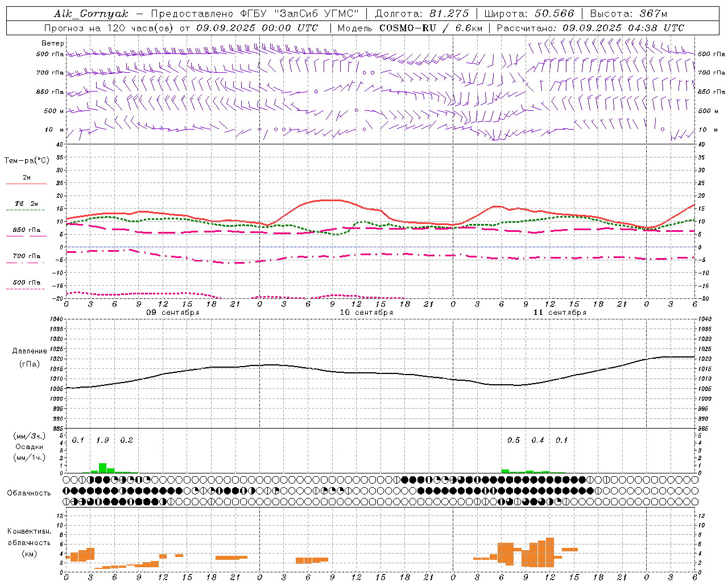Click the solid 2м temperature legend line
Viewport: 728px width, 582px height.
27,184
